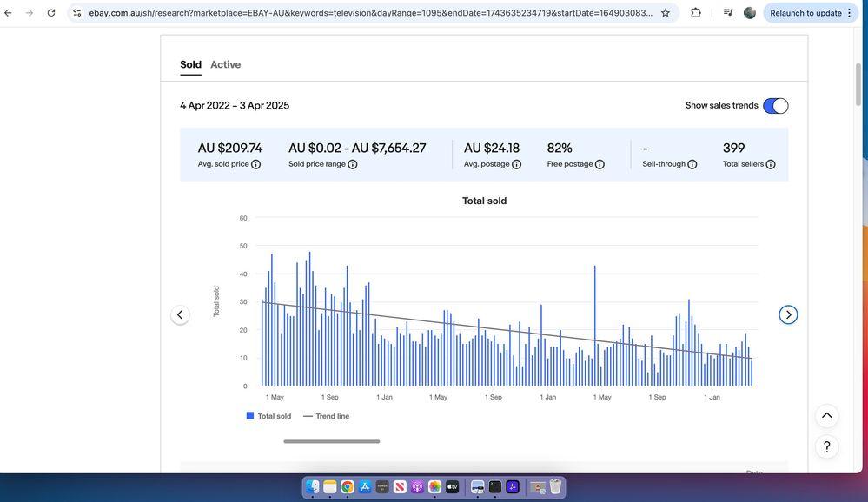Open the Avg. sold price info icon

[255, 164]
